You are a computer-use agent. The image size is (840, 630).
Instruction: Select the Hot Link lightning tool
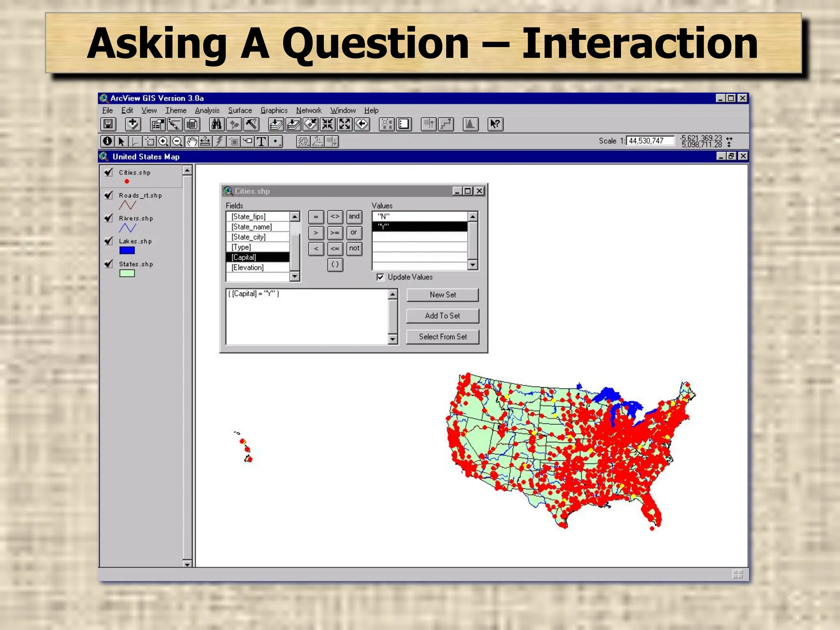(219, 142)
